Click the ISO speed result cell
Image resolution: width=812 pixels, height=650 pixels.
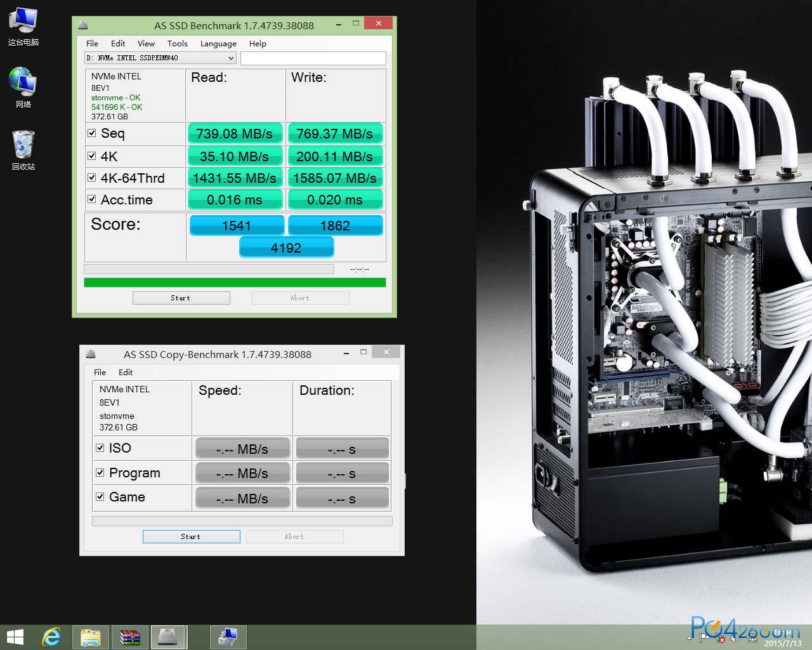coord(242,449)
